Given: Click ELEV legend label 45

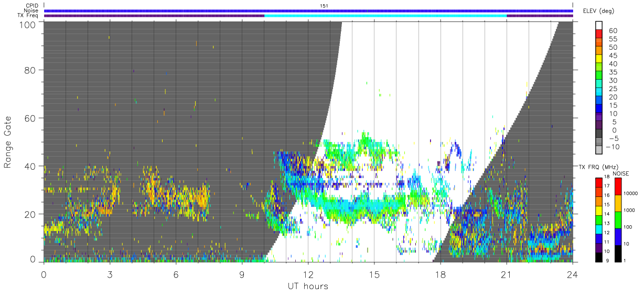Looking at the screenshot, I should click(612, 56).
